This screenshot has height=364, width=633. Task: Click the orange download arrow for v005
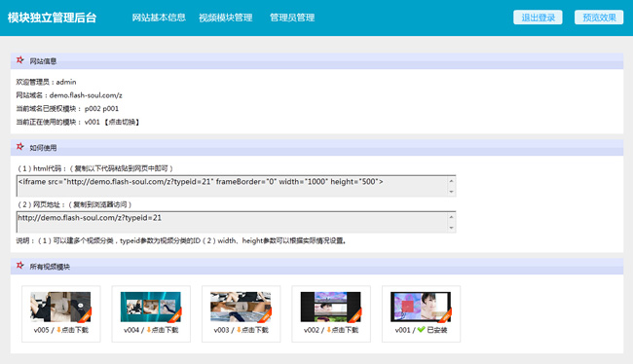pos(59,330)
